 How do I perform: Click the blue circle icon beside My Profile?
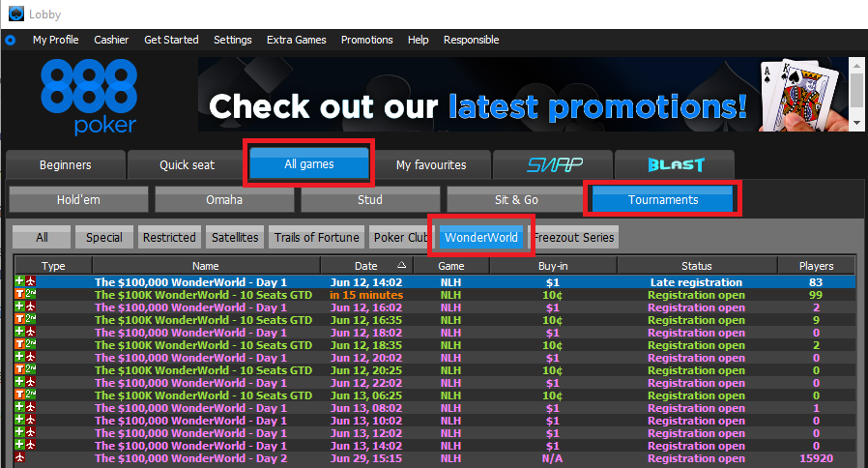(10, 40)
